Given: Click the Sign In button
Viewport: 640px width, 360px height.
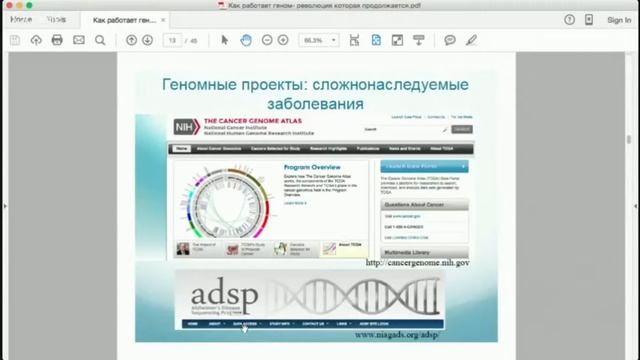Looking at the screenshot, I should [619, 20].
